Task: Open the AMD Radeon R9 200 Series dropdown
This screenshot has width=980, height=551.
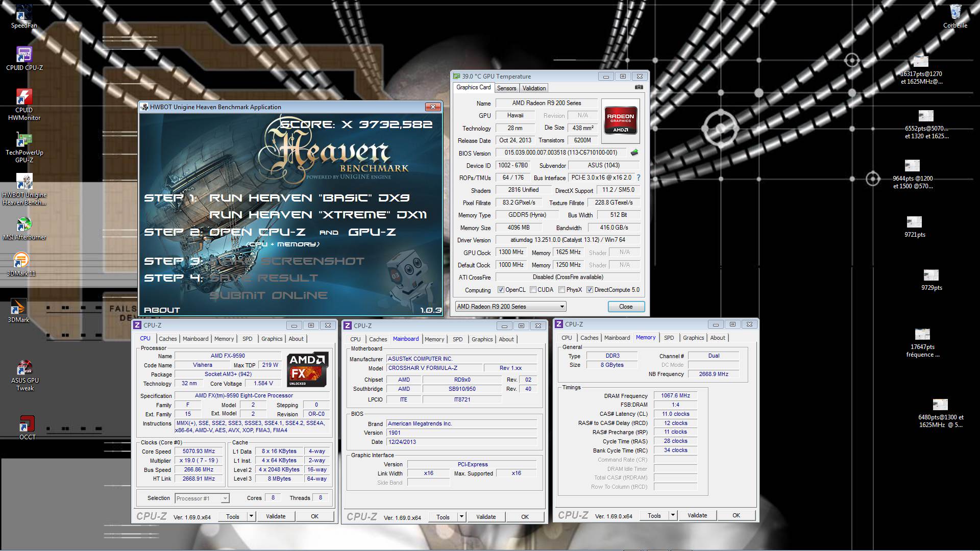Action: pyautogui.click(x=510, y=307)
